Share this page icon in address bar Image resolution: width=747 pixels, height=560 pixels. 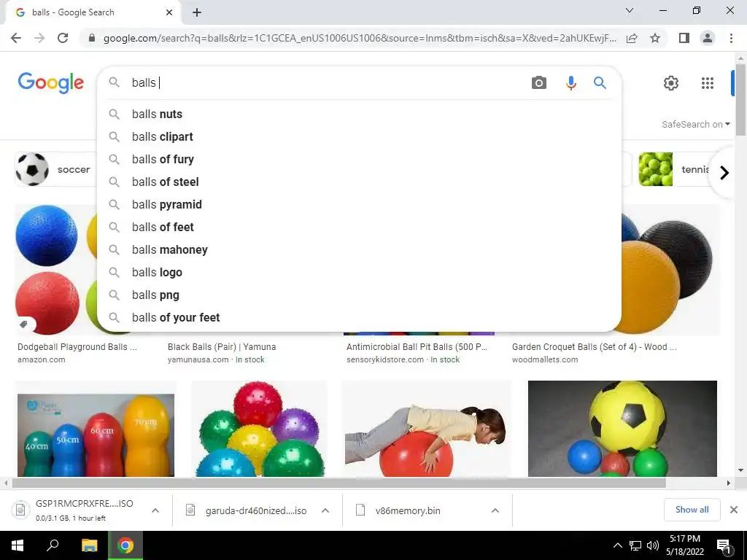pos(632,38)
